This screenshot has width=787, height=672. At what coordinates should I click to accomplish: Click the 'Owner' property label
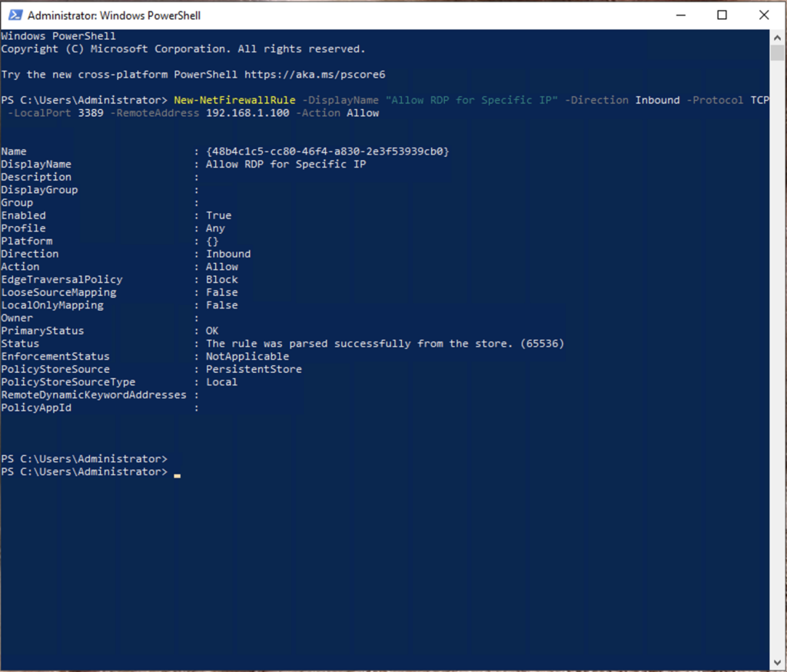(x=17, y=318)
